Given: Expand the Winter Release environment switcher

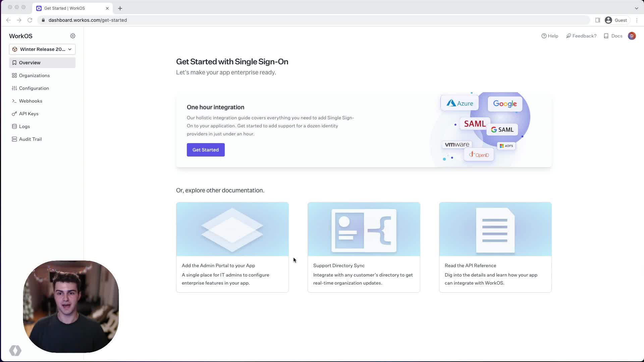Looking at the screenshot, I should 42,49.
